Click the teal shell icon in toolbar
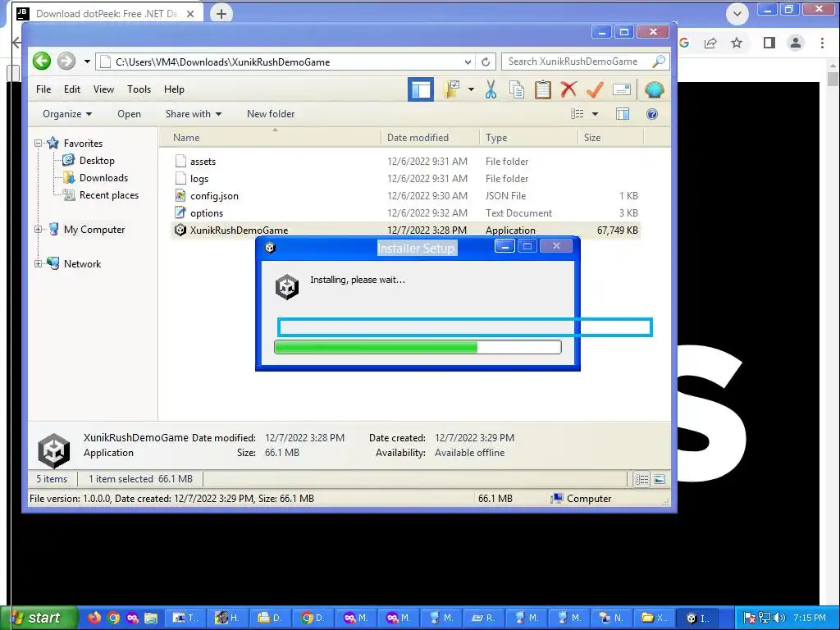Image resolution: width=840 pixels, height=630 pixels. pos(654,89)
